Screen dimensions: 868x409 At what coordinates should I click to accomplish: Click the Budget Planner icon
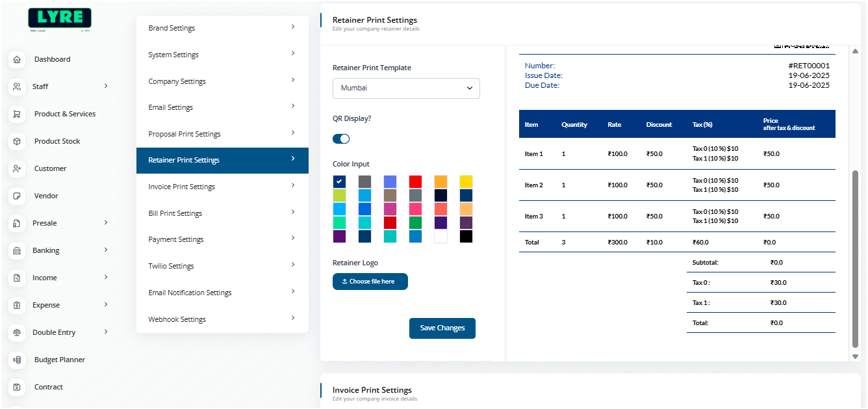[17, 360]
